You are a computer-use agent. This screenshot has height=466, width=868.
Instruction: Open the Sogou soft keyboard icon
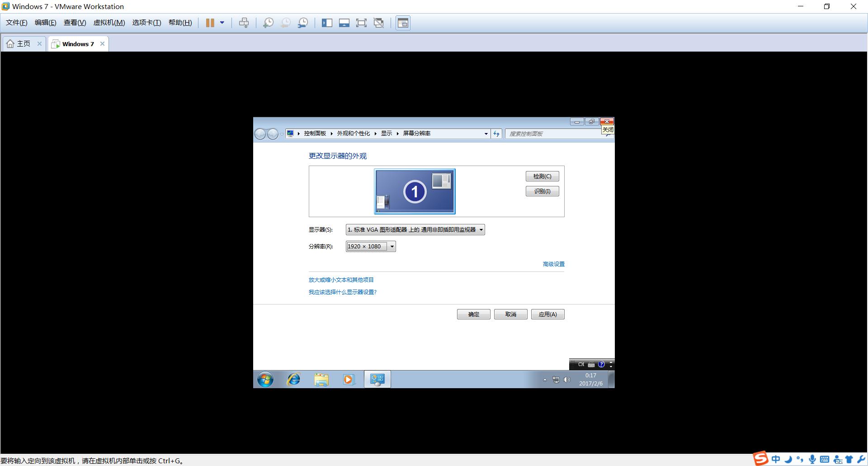point(825,460)
